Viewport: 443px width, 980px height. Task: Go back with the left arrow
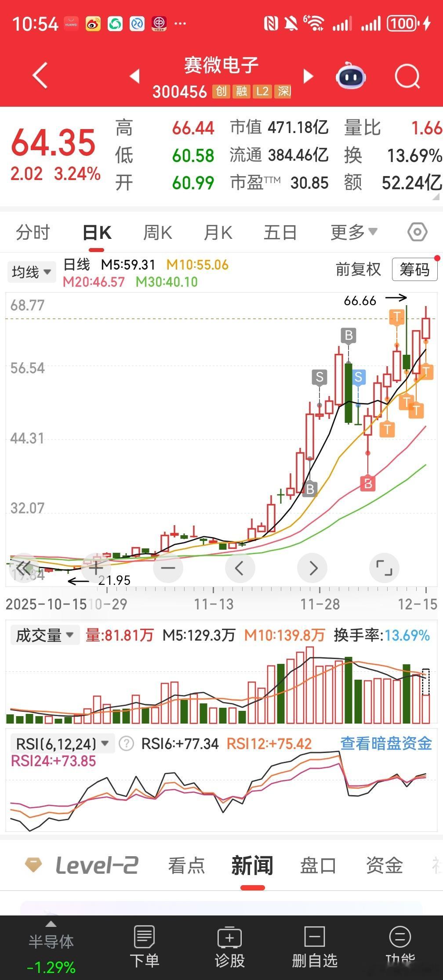click(40, 76)
